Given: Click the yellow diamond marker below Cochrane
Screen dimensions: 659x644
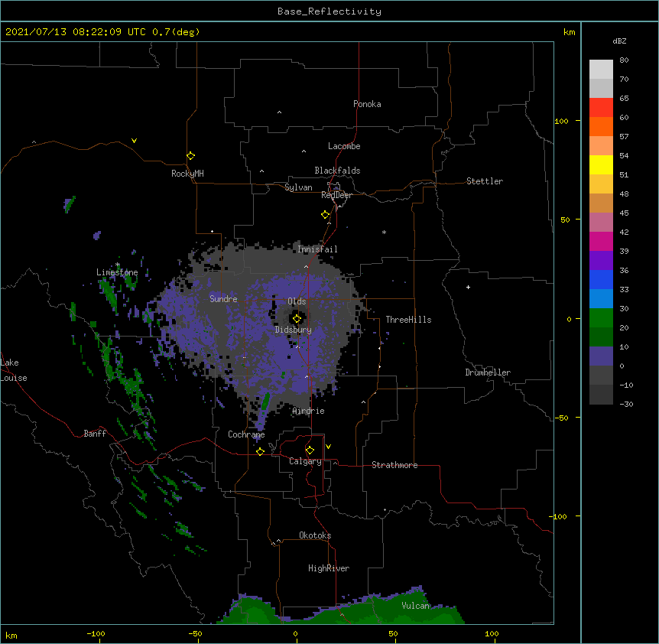Looking at the screenshot, I should (260, 451).
